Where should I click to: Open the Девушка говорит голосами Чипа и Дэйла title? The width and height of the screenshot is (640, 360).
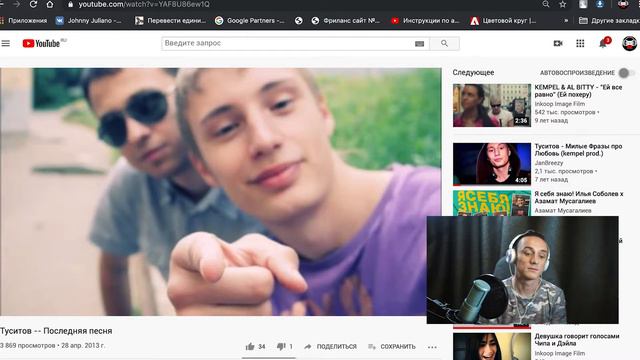click(577, 340)
